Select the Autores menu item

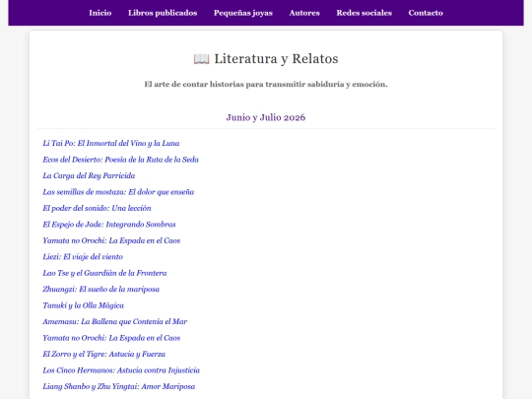point(304,13)
